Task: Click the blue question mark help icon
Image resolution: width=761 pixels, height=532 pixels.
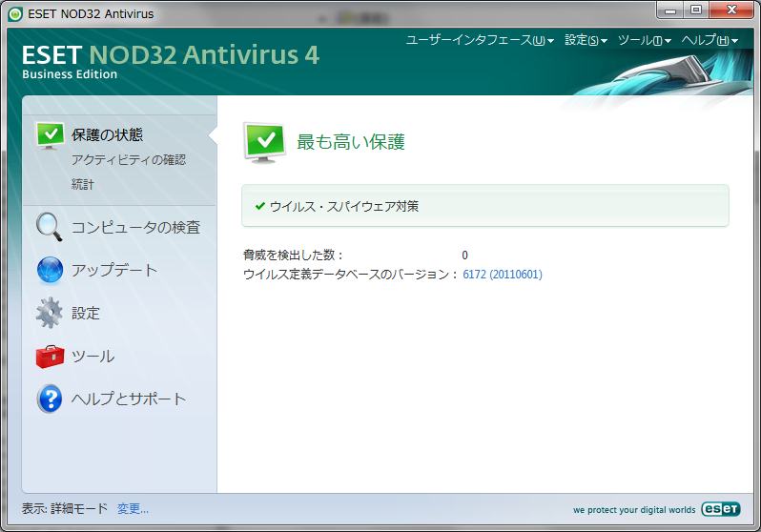Action: click(50, 399)
